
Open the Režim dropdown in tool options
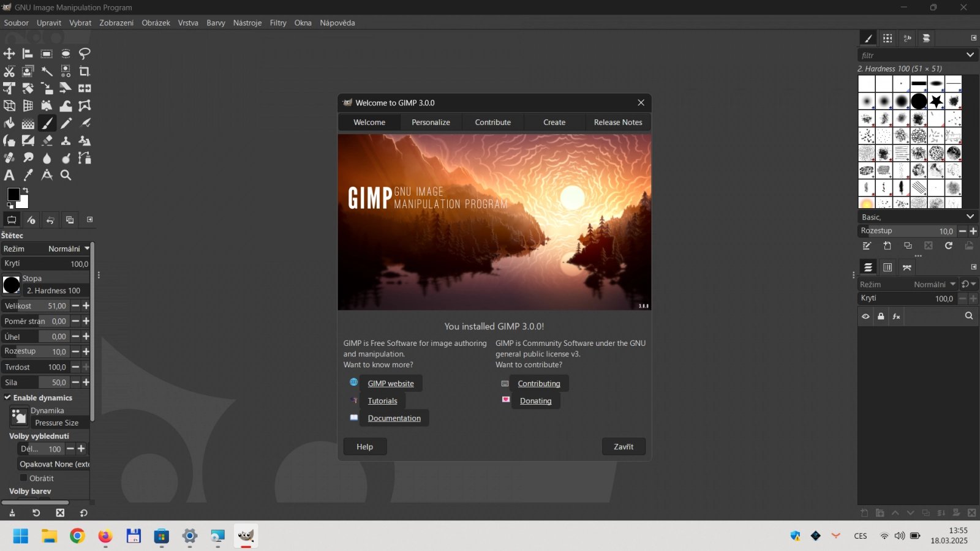click(x=45, y=249)
